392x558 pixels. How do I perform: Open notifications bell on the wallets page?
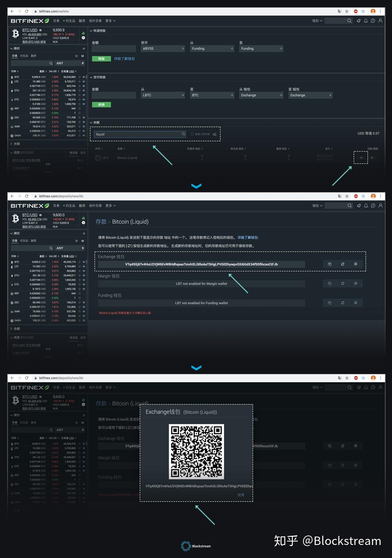click(x=366, y=21)
